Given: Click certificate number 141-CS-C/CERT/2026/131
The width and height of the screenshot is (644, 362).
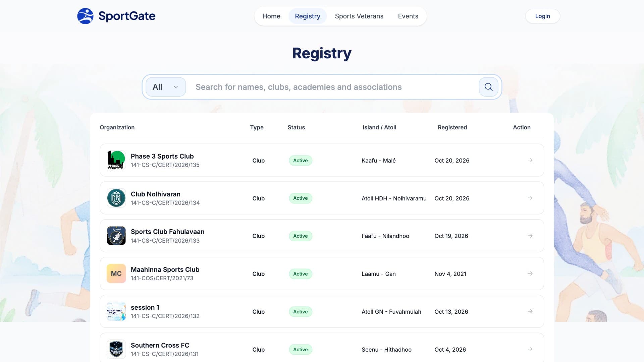Looking at the screenshot, I should [x=165, y=354].
